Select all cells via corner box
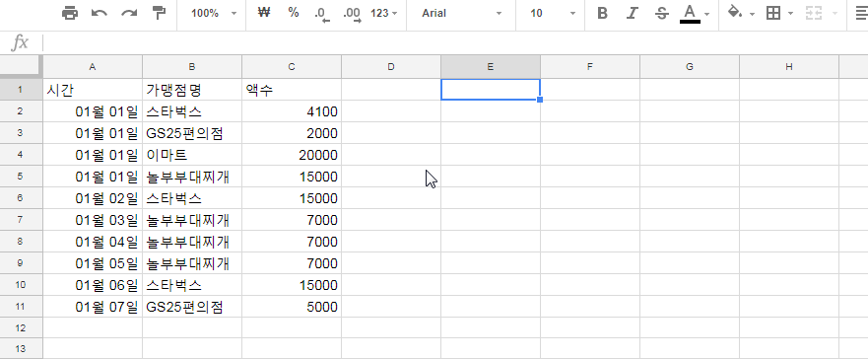Viewport: 868px width, 359px height. [21, 66]
